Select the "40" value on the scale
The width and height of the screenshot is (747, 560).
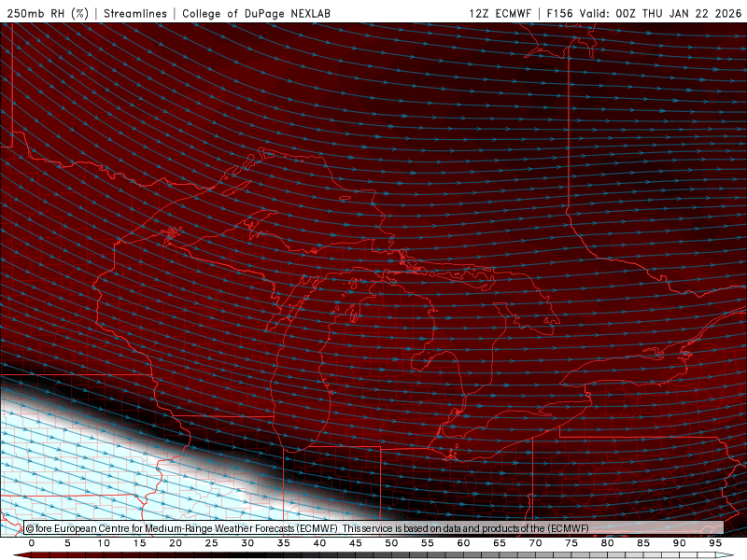(319, 543)
